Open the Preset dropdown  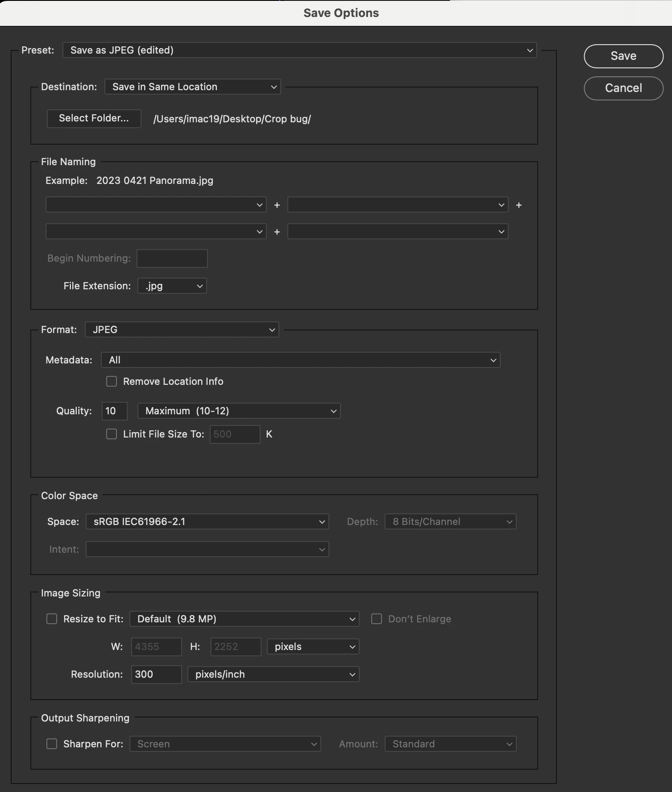[x=299, y=50]
